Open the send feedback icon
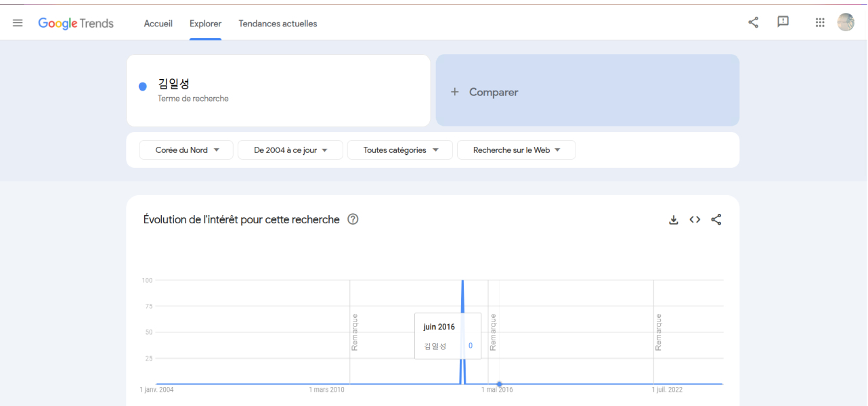868x406 pixels. pos(783,22)
